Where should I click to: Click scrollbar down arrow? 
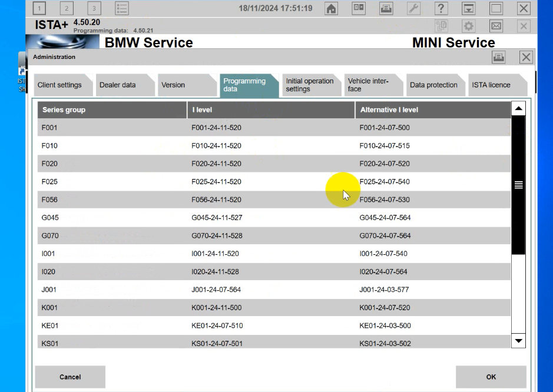tap(518, 341)
